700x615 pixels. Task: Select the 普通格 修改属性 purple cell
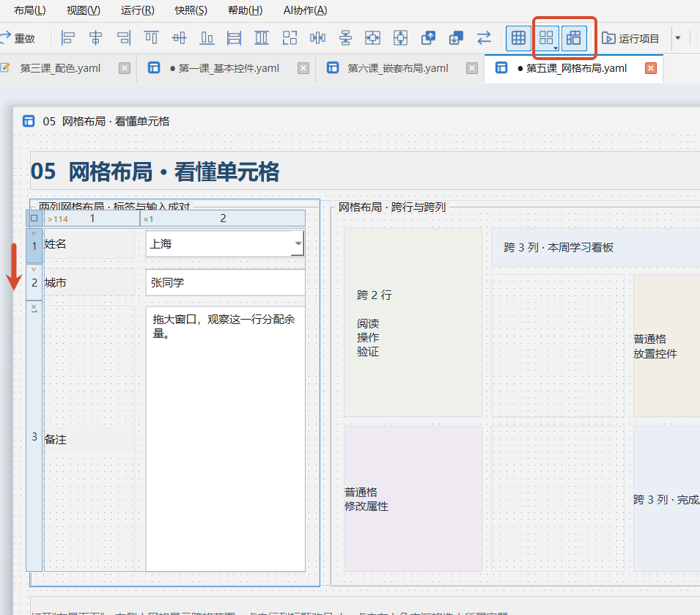pyautogui.click(x=413, y=498)
